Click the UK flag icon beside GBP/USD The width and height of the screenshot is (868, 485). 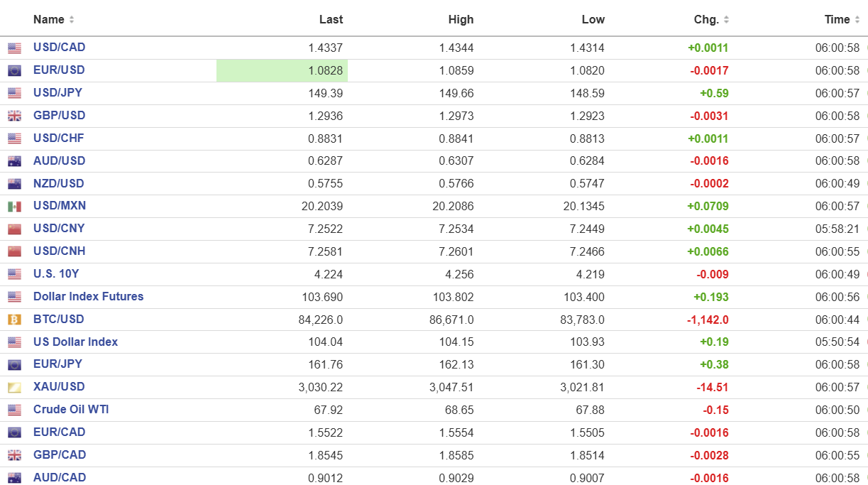[x=14, y=116]
